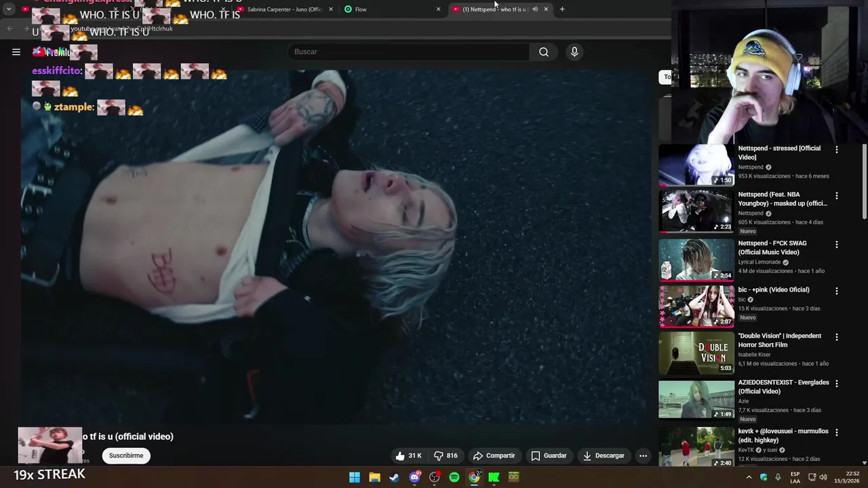The height and width of the screenshot is (488, 868).
Task: Open the ESP LAA language switcher
Action: coord(795,477)
